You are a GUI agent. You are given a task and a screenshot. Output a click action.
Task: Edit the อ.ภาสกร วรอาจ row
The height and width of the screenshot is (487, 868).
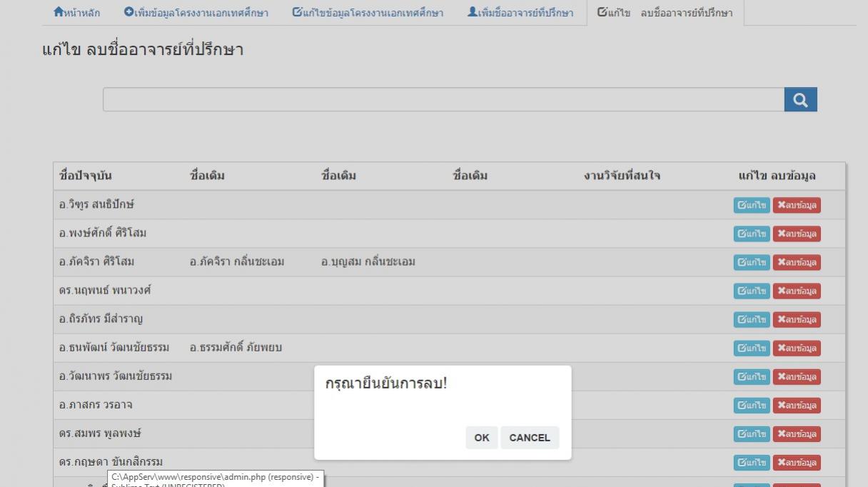tap(752, 406)
